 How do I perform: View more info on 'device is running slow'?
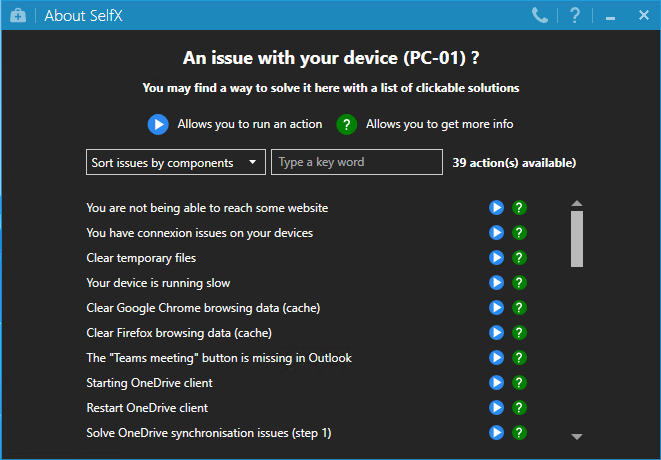point(519,282)
